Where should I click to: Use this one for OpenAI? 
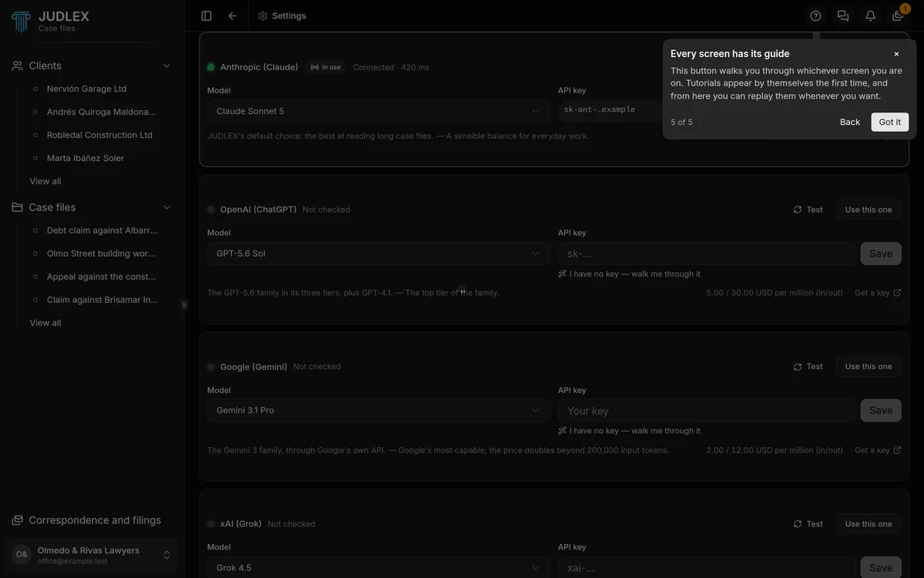point(869,210)
